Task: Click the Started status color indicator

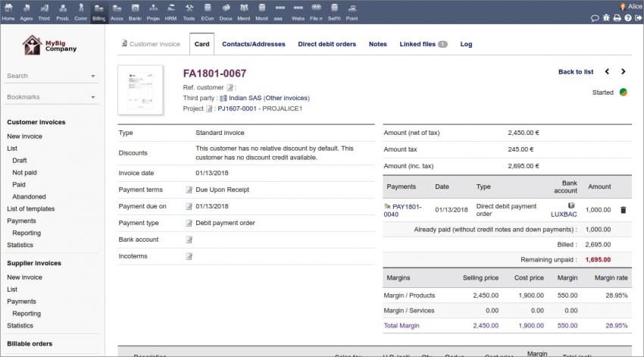Action: coord(623,92)
